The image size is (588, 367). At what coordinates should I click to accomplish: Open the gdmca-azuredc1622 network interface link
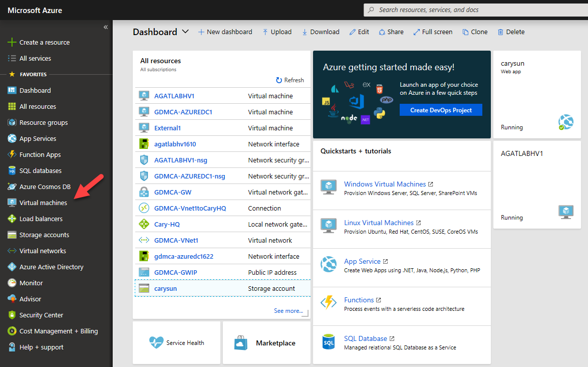184,256
